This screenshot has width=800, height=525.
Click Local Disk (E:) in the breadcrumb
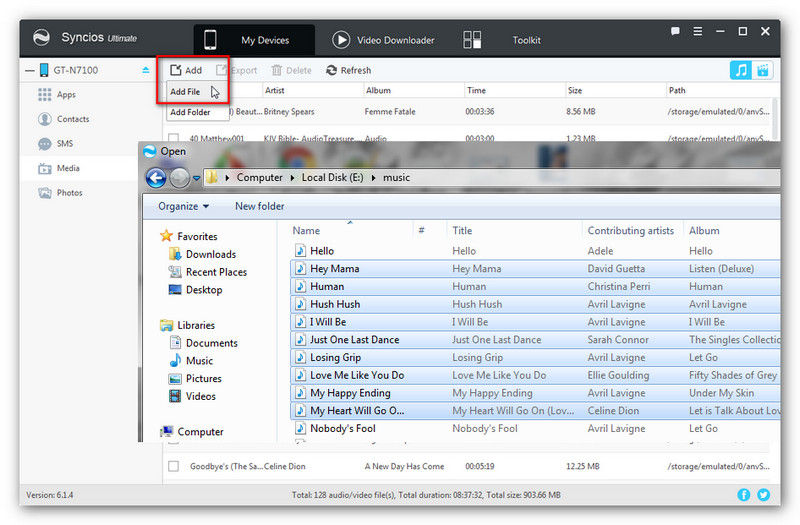tap(332, 178)
